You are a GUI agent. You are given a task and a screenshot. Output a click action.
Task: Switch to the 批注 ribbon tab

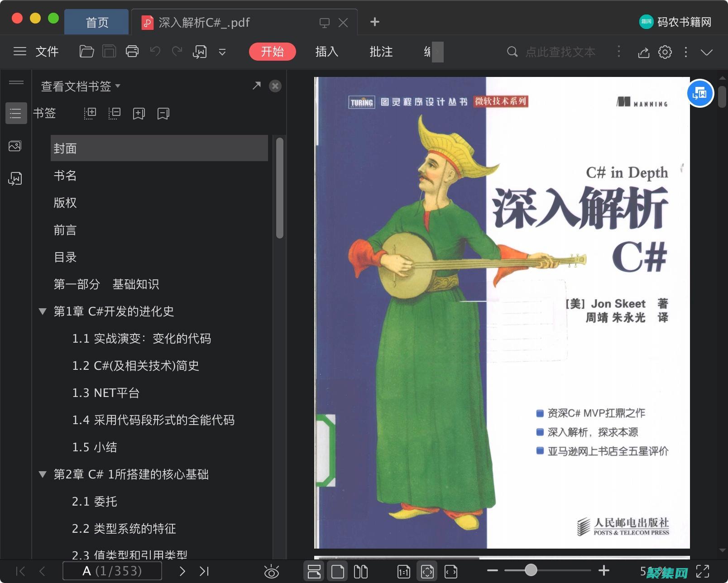click(x=380, y=52)
